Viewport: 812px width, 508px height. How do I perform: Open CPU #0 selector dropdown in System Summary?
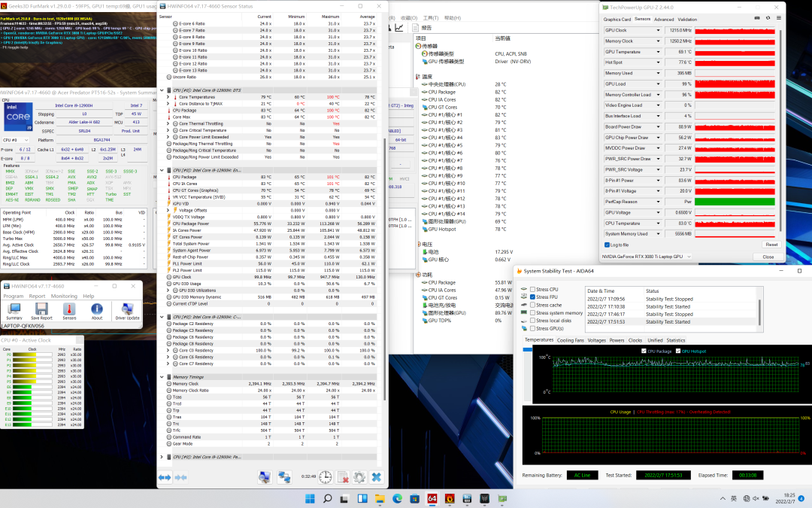click(16, 140)
